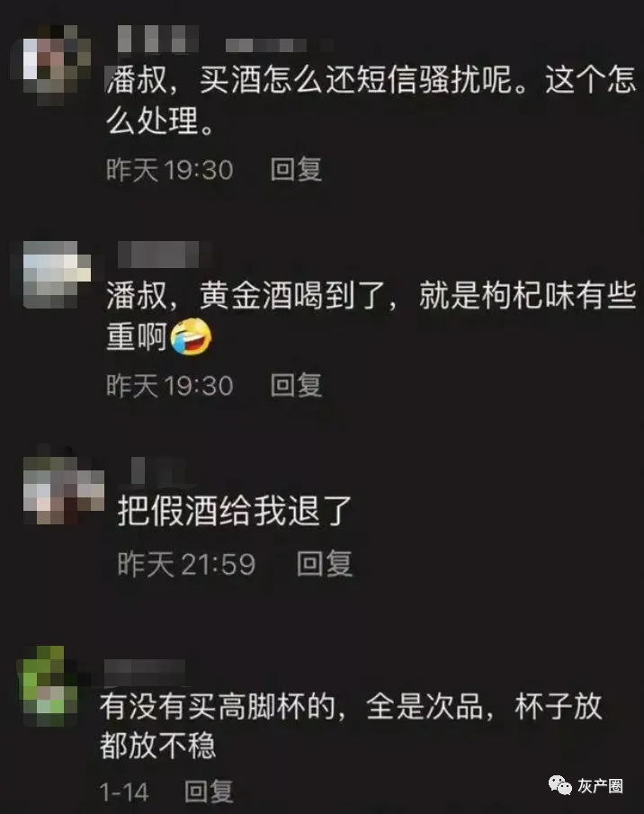This screenshot has width=644, height=814.
Task: Open the 灰产圈 watermark label
Action: (601, 786)
